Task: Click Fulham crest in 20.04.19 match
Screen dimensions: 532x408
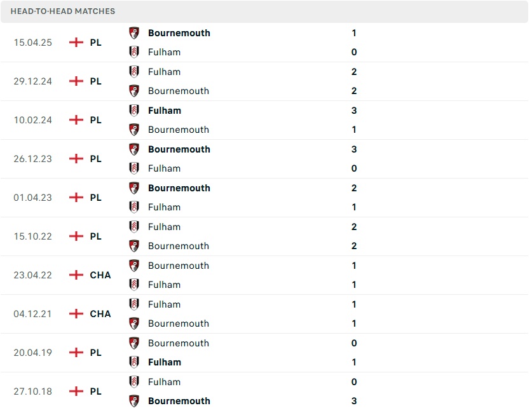Action: 134,362
